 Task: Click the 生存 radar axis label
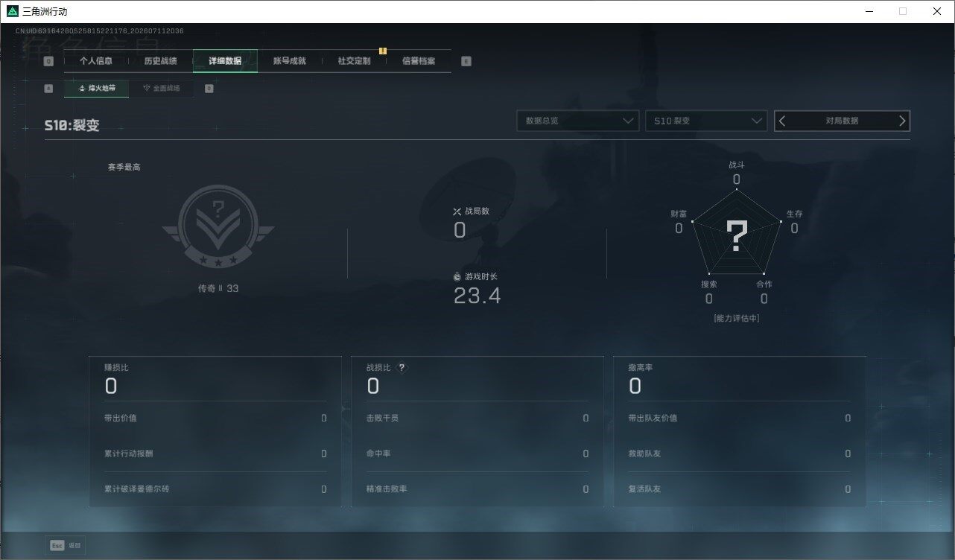click(794, 214)
